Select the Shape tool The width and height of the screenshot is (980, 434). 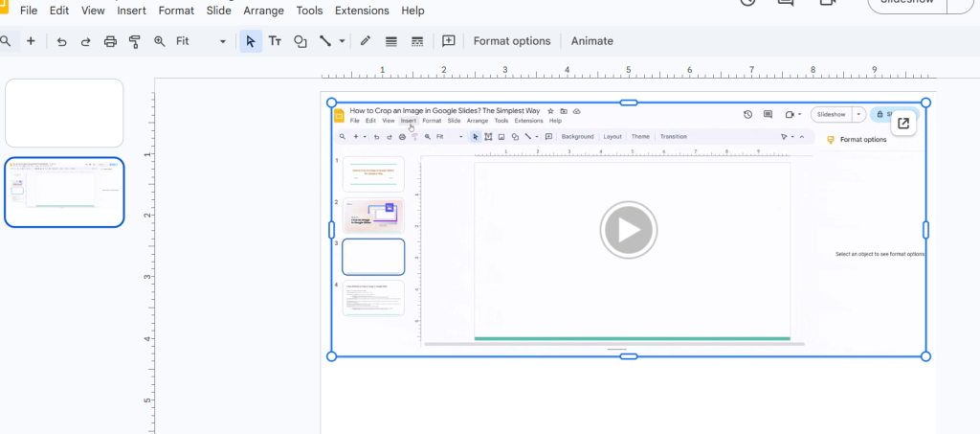pos(300,41)
